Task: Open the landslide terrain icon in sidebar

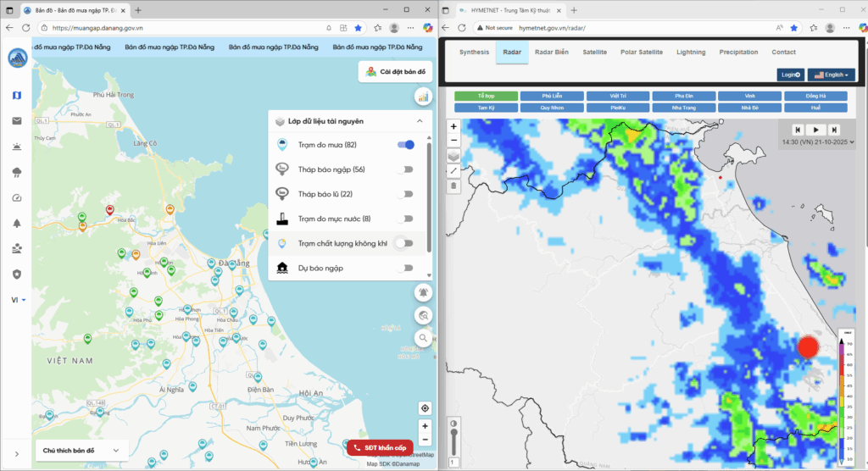Action: click(17, 248)
